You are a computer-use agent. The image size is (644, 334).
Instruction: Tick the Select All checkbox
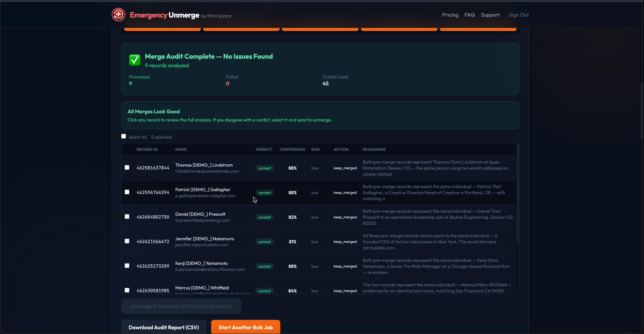point(124,136)
